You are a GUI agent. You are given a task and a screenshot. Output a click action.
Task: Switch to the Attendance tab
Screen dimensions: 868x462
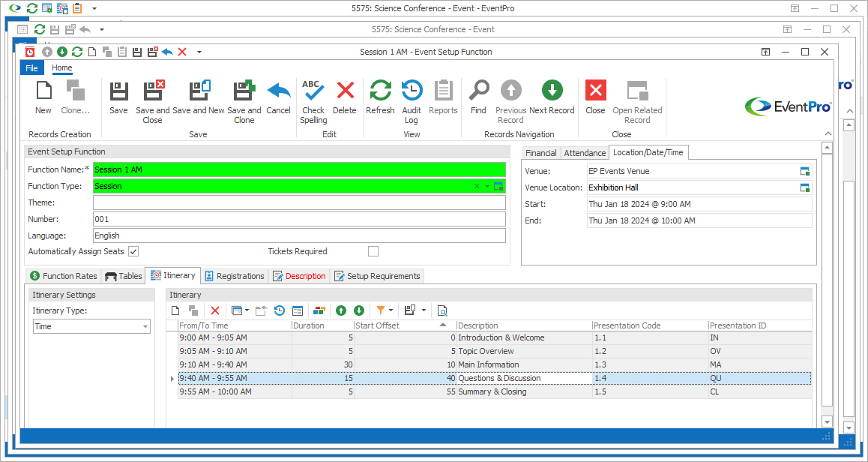click(x=585, y=153)
